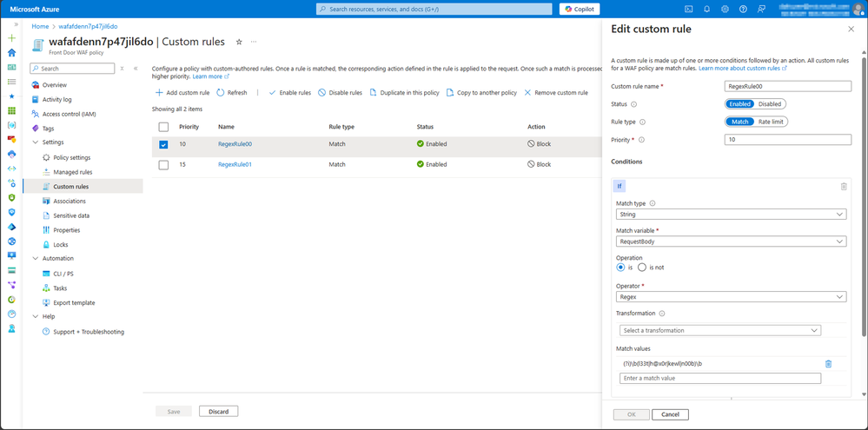
Task: Click Add custom rule
Action: pyautogui.click(x=182, y=93)
